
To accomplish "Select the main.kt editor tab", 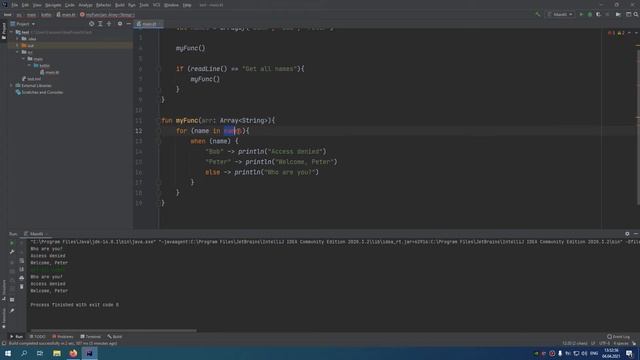I will pos(147,24).
